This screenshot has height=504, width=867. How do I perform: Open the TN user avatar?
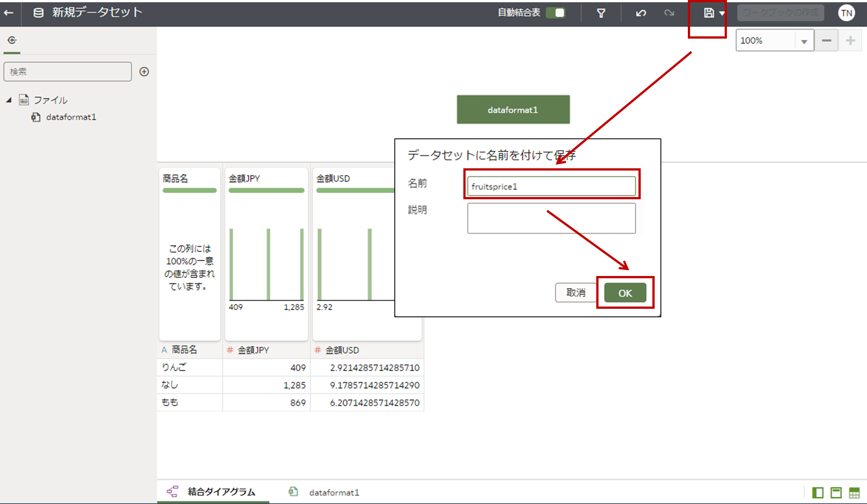coord(846,13)
